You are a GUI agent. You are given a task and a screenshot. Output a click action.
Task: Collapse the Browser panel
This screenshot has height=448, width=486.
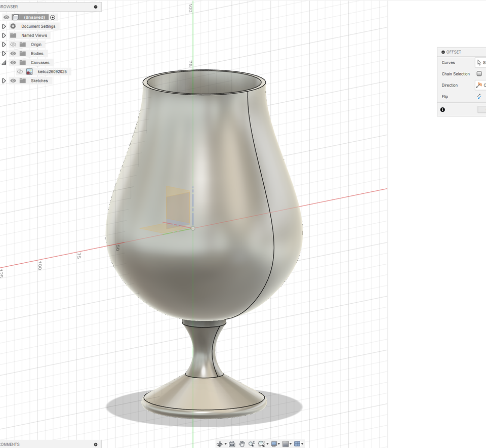(96, 7)
